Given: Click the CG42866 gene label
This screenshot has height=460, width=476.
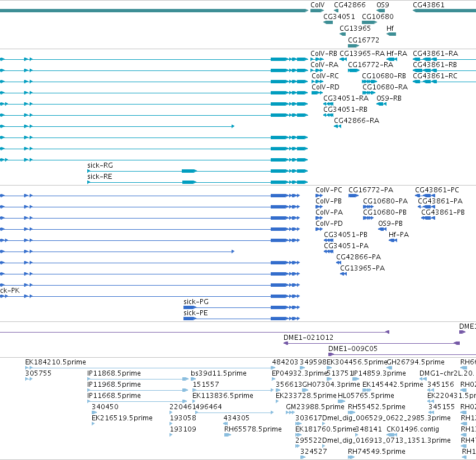Looking at the screenshot, I should tap(350, 5).
